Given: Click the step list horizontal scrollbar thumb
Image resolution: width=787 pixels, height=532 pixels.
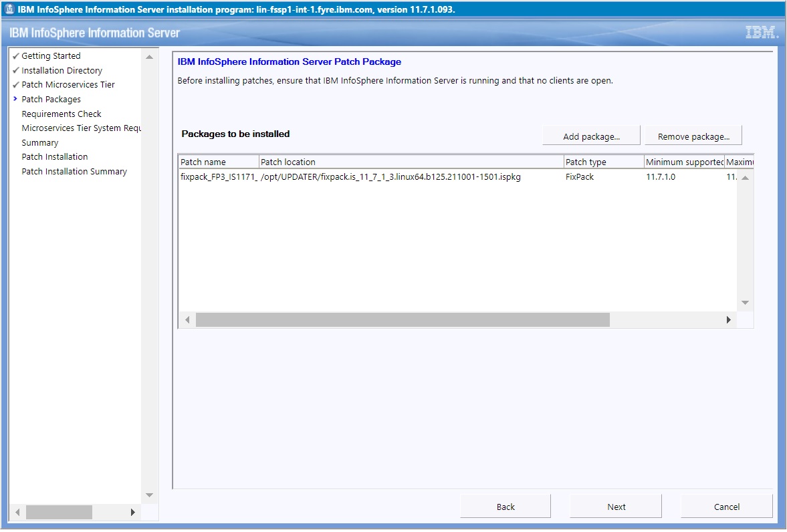Looking at the screenshot, I should [59, 512].
